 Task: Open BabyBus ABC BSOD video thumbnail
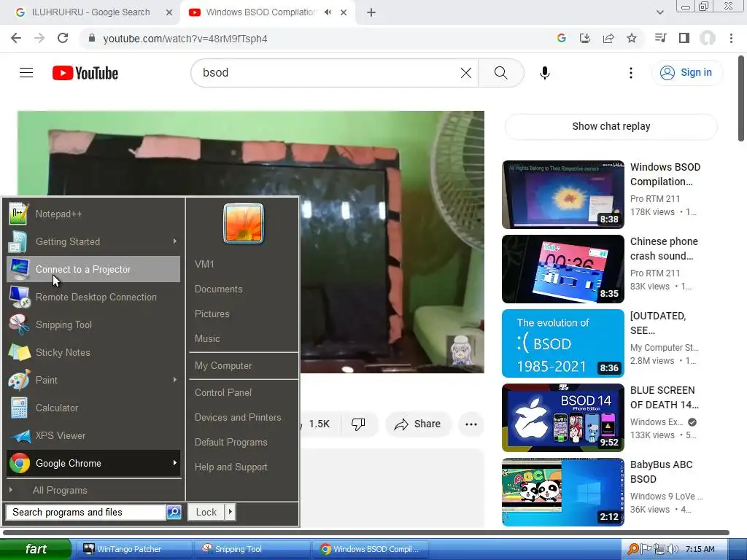point(562,492)
